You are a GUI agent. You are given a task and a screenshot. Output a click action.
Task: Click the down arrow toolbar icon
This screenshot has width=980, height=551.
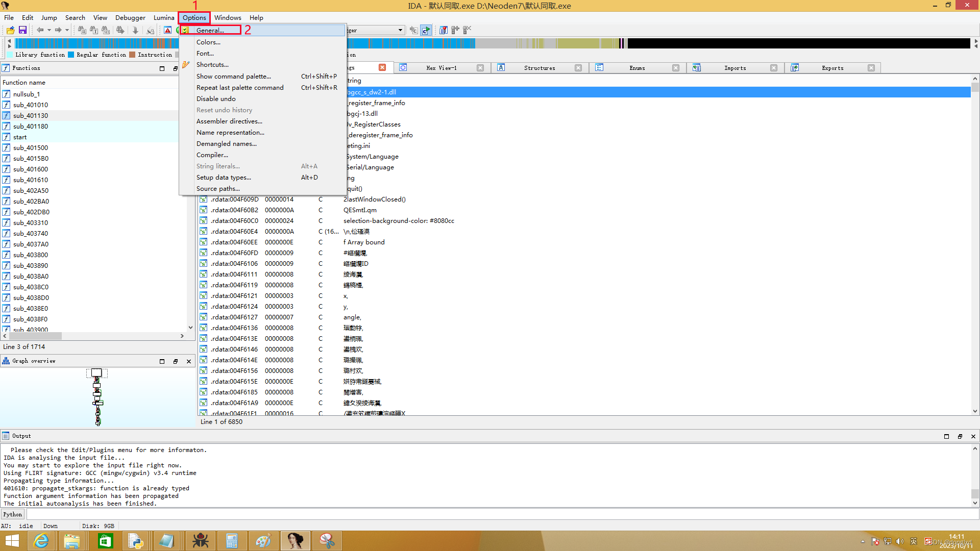coord(135,30)
